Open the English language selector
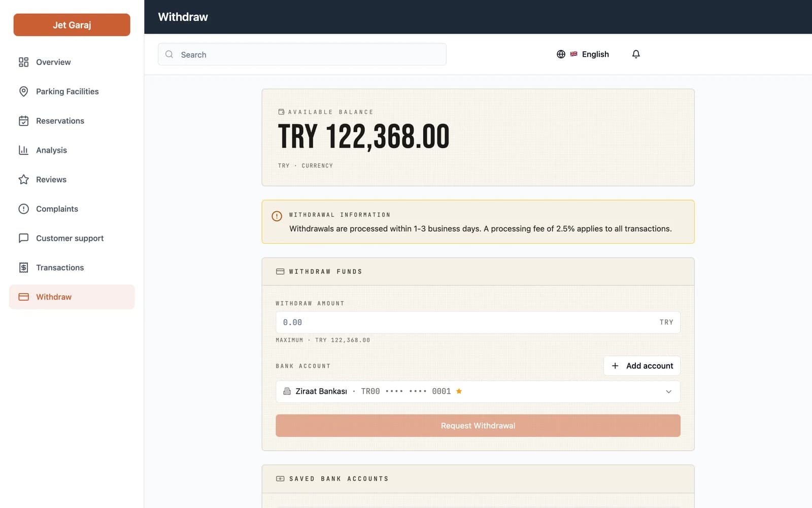The width and height of the screenshot is (812, 508). [583, 54]
